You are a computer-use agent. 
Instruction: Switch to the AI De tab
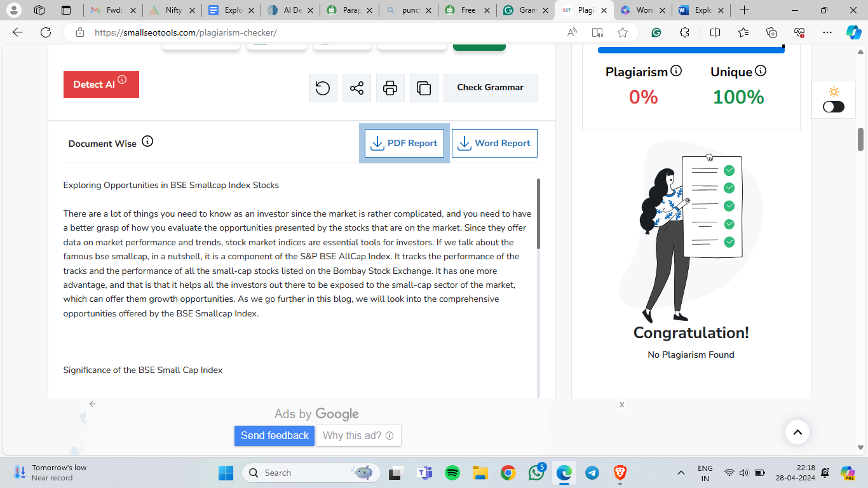(x=290, y=10)
